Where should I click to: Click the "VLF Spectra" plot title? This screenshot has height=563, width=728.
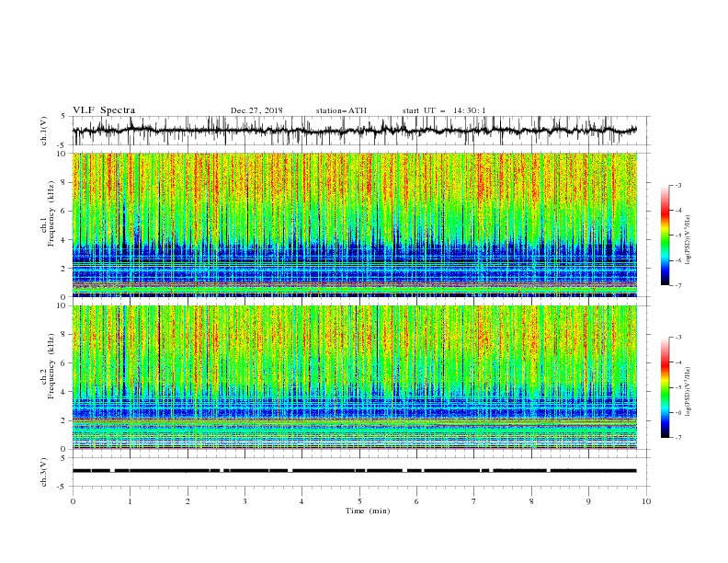[104, 110]
